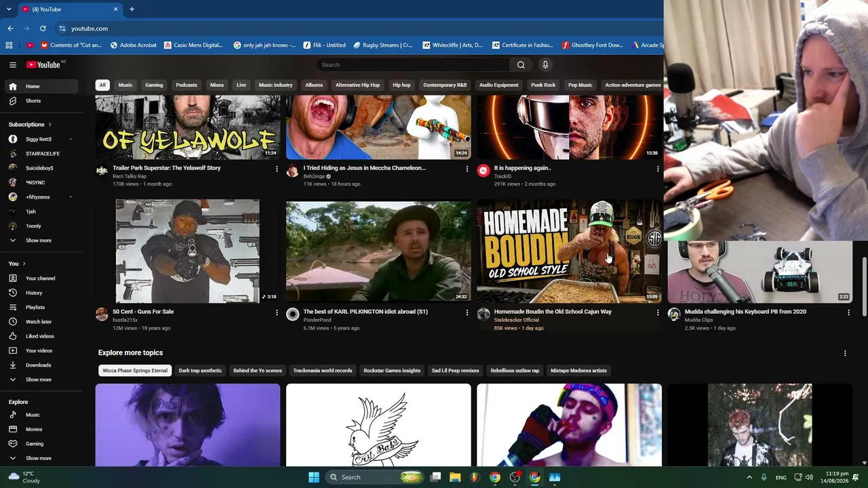Go back in the browser
Image resolution: width=868 pixels, height=488 pixels.
[x=10, y=28]
